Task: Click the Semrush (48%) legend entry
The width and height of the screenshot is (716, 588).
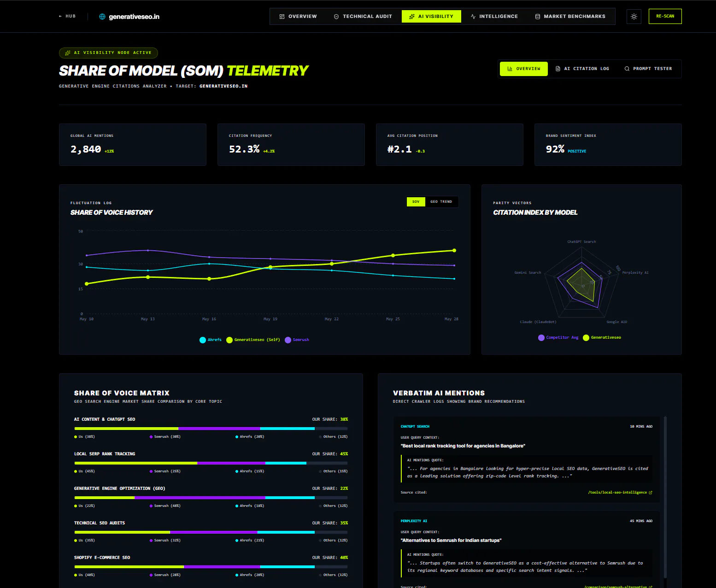Action: (x=165, y=506)
